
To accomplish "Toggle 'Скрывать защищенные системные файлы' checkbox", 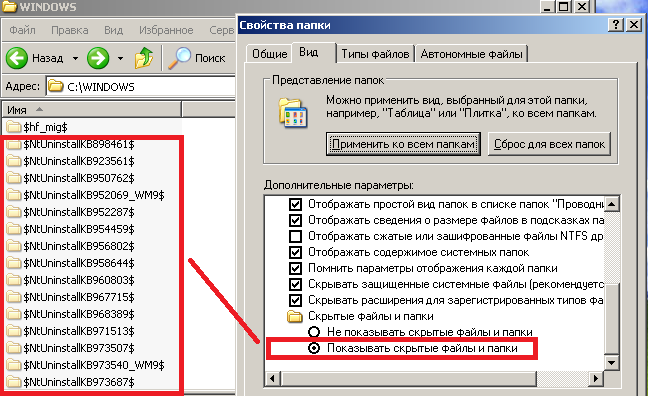I will click(295, 284).
